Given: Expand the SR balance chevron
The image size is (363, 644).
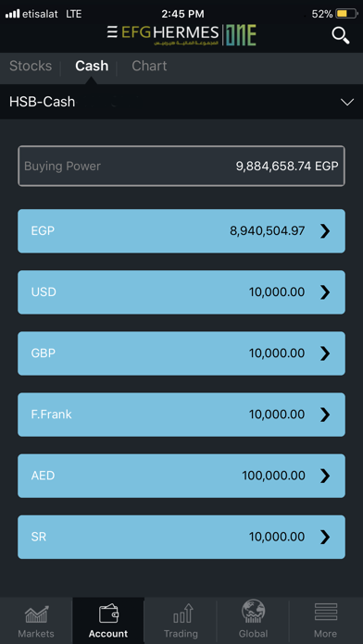Looking at the screenshot, I should click(325, 537).
